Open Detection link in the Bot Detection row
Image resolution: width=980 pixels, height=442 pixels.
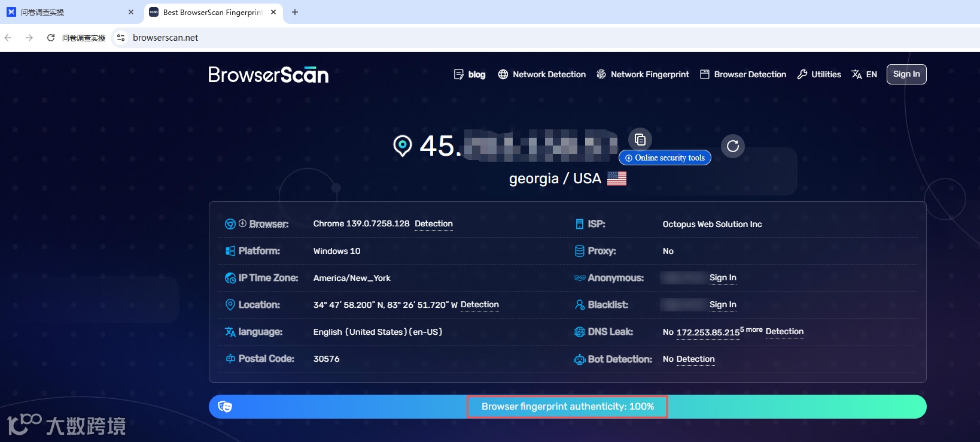(x=696, y=359)
